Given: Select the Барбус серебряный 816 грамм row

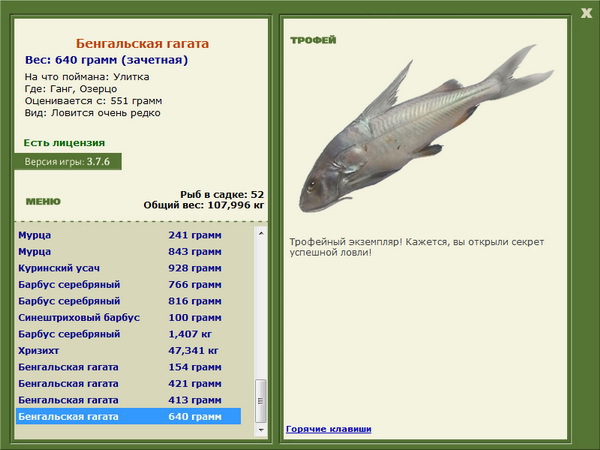Looking at the screenshot, I should (x=129, y=301).
